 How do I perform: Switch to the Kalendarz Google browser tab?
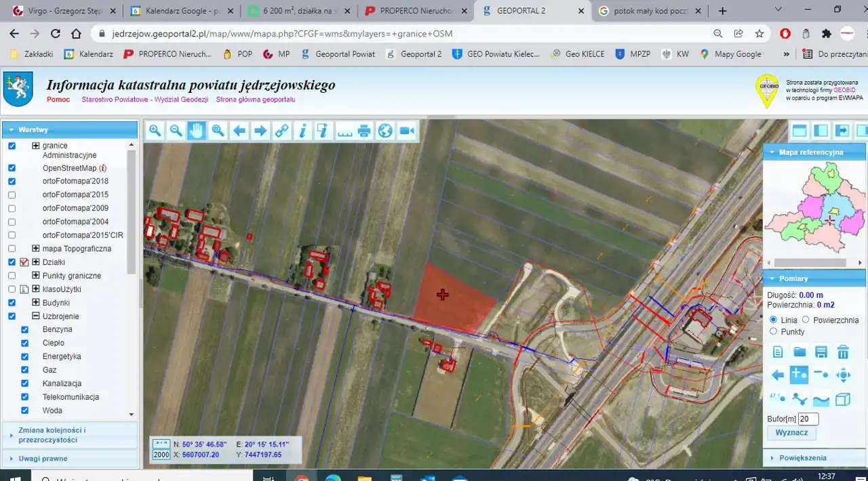pos(181,11)
